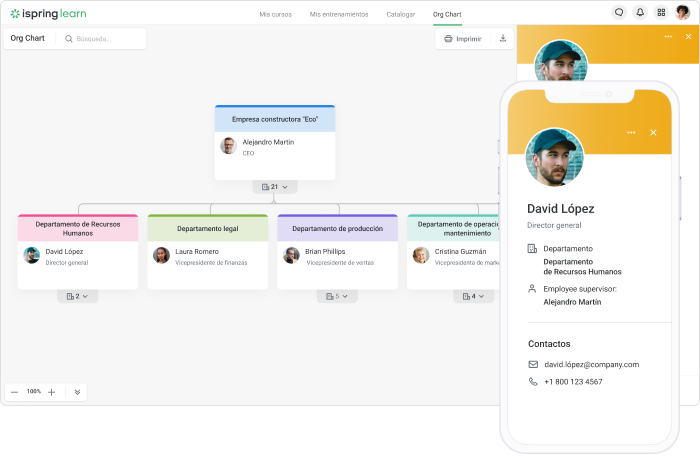
Task: Click the Departamento building icon on phone
Action: click(532, 249)
